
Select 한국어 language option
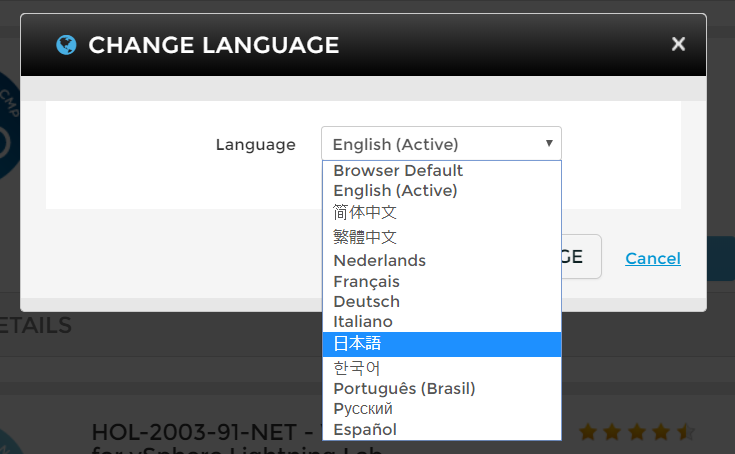442,368
